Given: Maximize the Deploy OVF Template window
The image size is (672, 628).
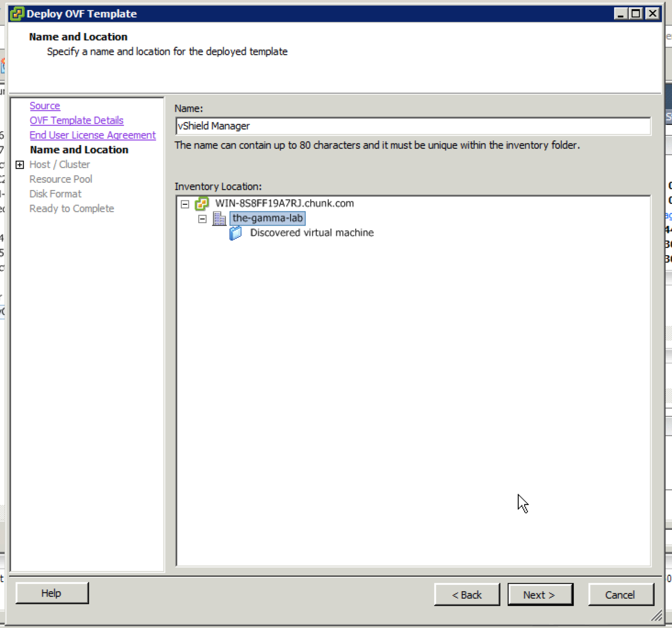Looking at the screenshot, I should 636,14.
